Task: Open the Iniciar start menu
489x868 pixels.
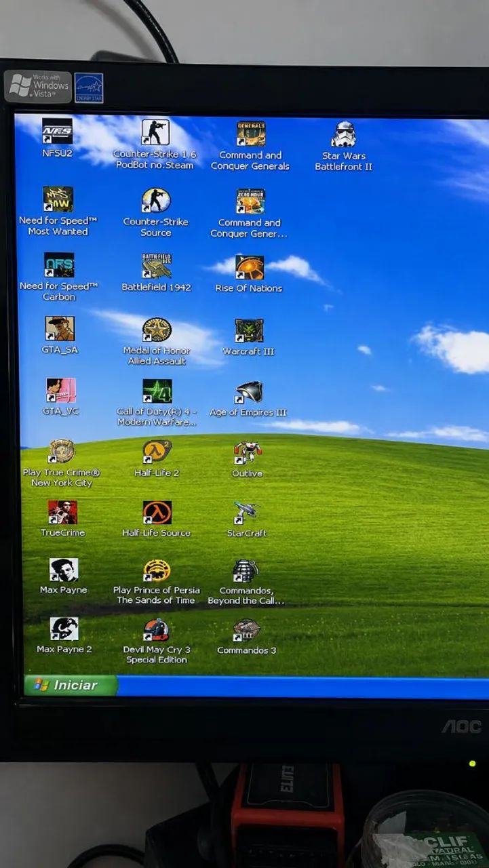Action: point(70,685)
